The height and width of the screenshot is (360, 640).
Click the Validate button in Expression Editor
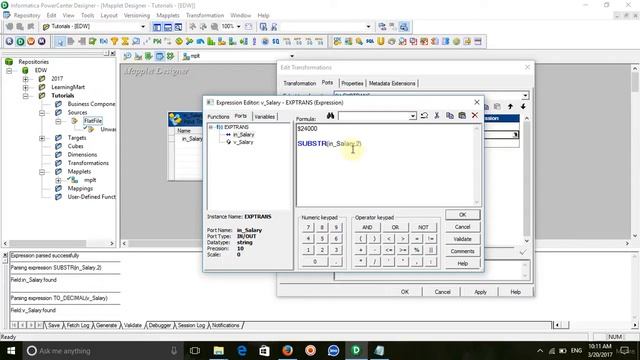click(462, 239)
